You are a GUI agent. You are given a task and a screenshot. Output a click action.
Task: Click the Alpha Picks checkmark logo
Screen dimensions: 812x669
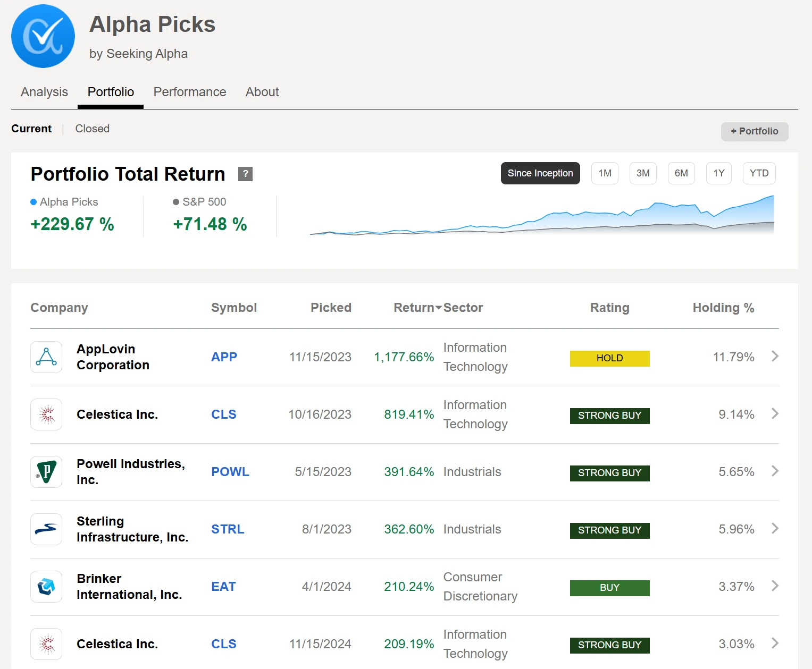(43, 36)
